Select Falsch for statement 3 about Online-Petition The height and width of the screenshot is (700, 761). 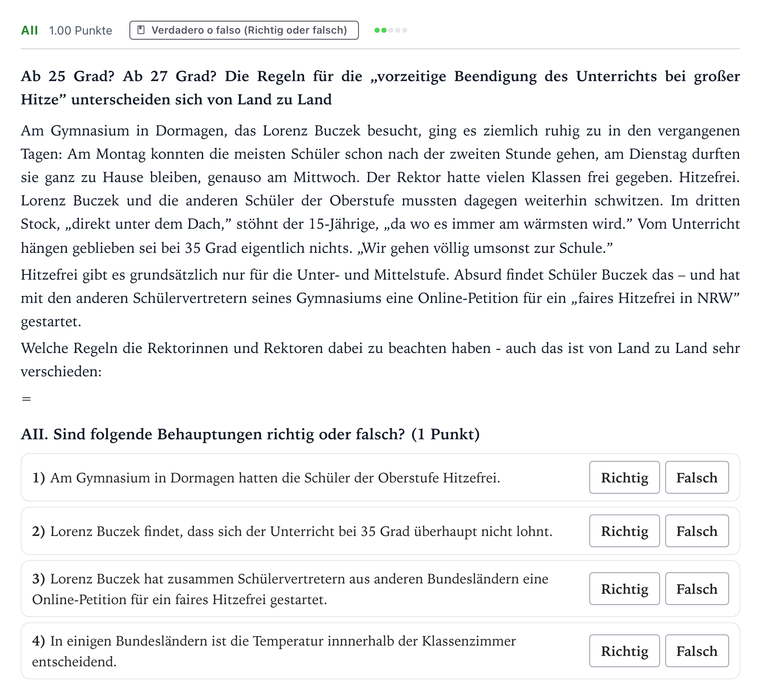(x=697, y=589)
